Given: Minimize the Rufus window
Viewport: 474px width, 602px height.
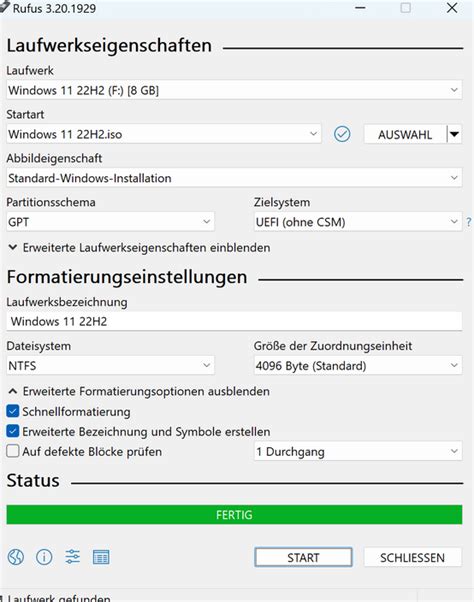Looking at the screenshot, I should coord(360,8).
